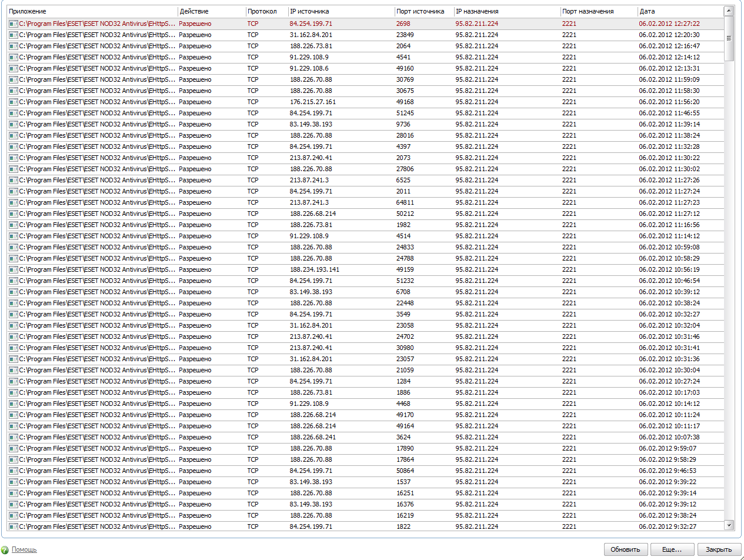The image size is (744, 560).
Task: Click the Закрыть button
Action: pos(719,549)
